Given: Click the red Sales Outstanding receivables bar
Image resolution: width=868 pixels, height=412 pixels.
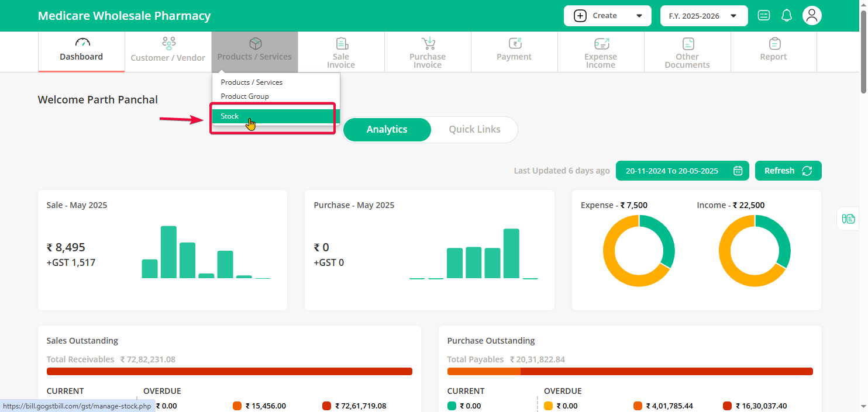Looking at the screenshot, I should click(229, 371).
